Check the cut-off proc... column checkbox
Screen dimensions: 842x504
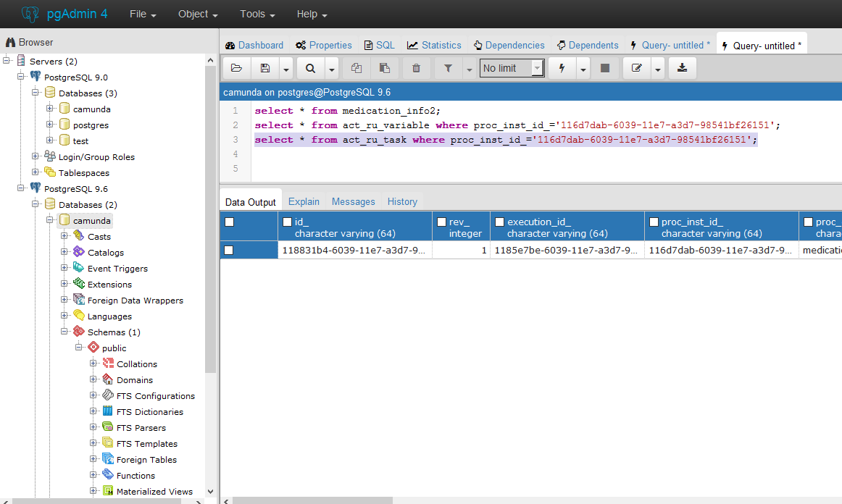pyautogui.click(x=808, y=222)
